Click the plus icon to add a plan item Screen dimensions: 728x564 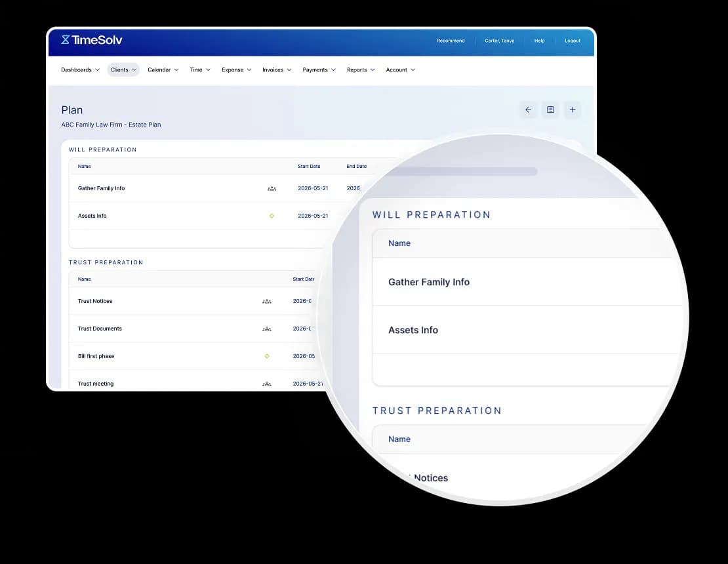tap(573, 110)
